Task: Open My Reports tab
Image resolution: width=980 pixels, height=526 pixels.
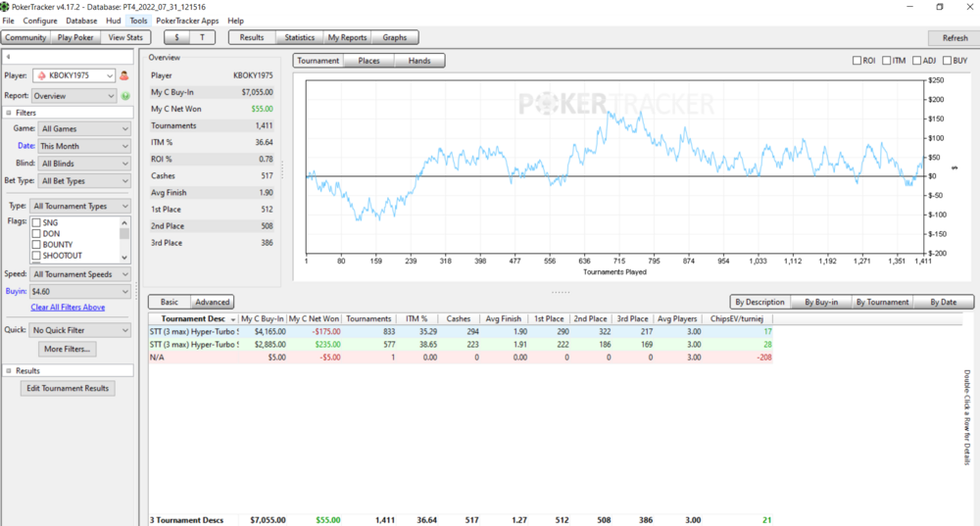Action: (348, 37)
